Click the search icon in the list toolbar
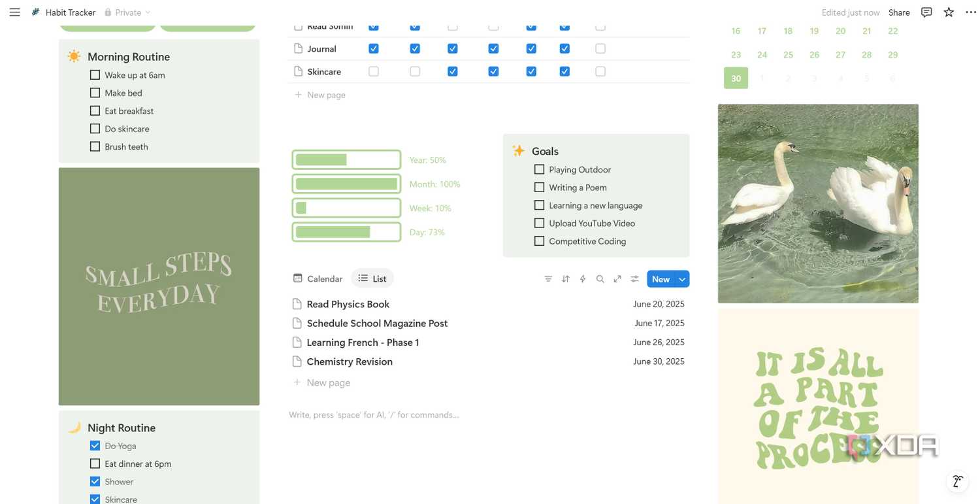Image resolution: width=980 pixels, height=504 pixels. (600, 279)
